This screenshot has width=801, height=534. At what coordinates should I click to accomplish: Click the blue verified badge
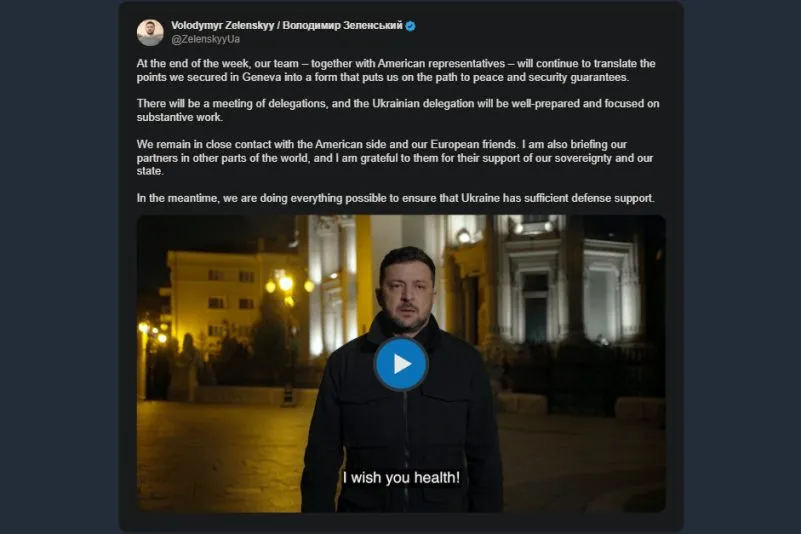click(x=410, y=26)
